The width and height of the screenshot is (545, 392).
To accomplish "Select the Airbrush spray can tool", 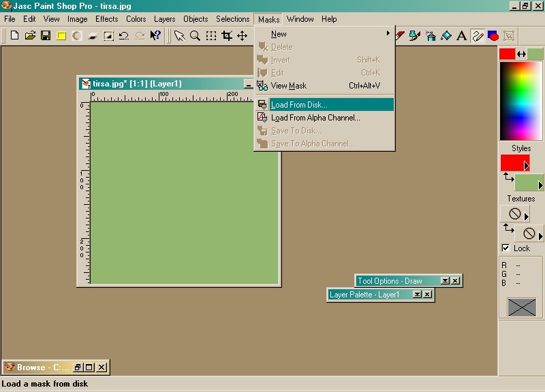I will pos(431,35).
